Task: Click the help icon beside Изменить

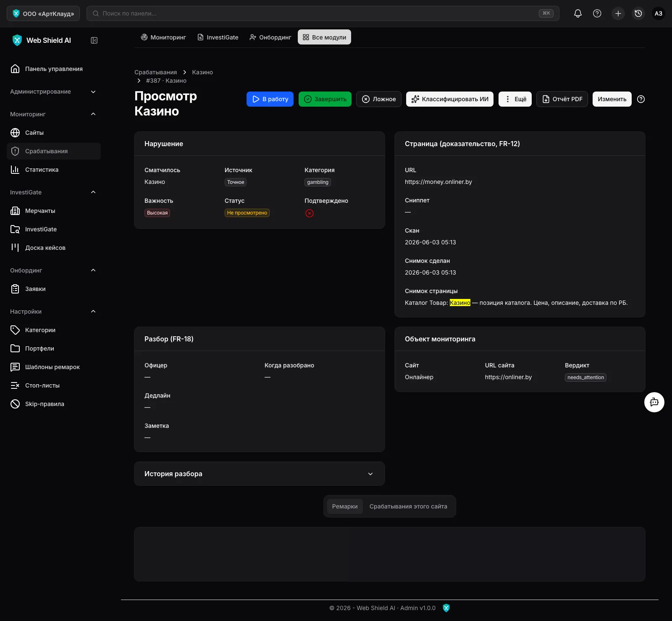Action: tap(641, 99)
